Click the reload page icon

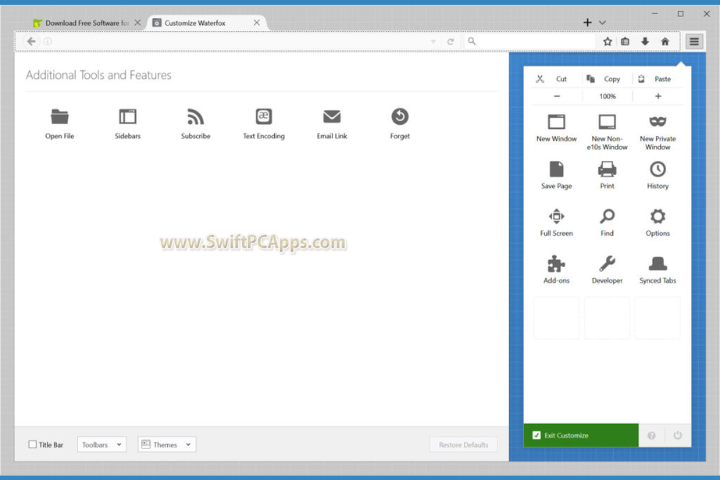(450, 42)
